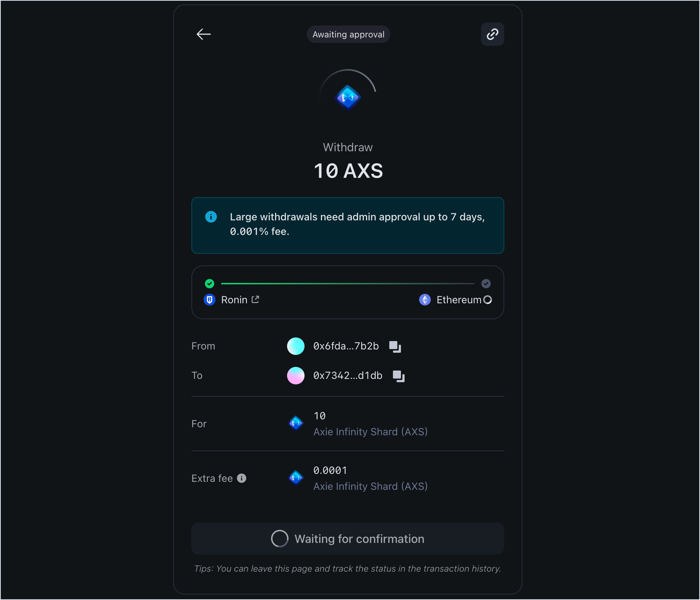Click the Ethereum network icon
Image resolution: width=700 pixels, height=600 pixels.
point(425,300)
